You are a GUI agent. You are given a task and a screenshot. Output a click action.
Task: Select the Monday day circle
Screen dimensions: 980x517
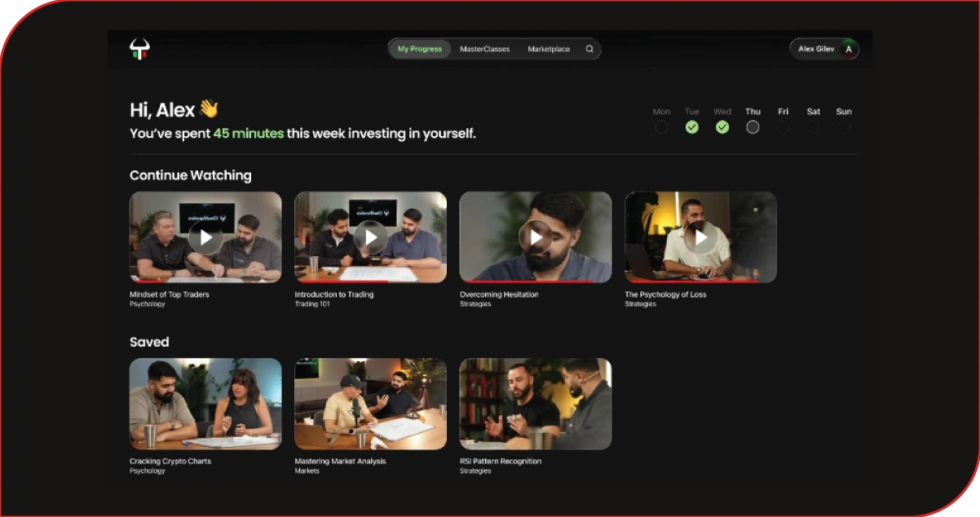point(661,127)
